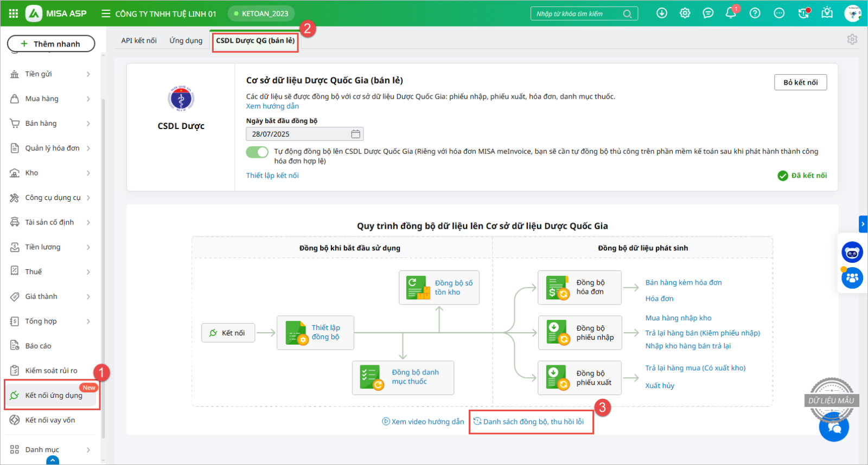The width and height of the screenshot is (868, 465).
Task: Click the user avatar icon
Action: (x=853, y=13)
